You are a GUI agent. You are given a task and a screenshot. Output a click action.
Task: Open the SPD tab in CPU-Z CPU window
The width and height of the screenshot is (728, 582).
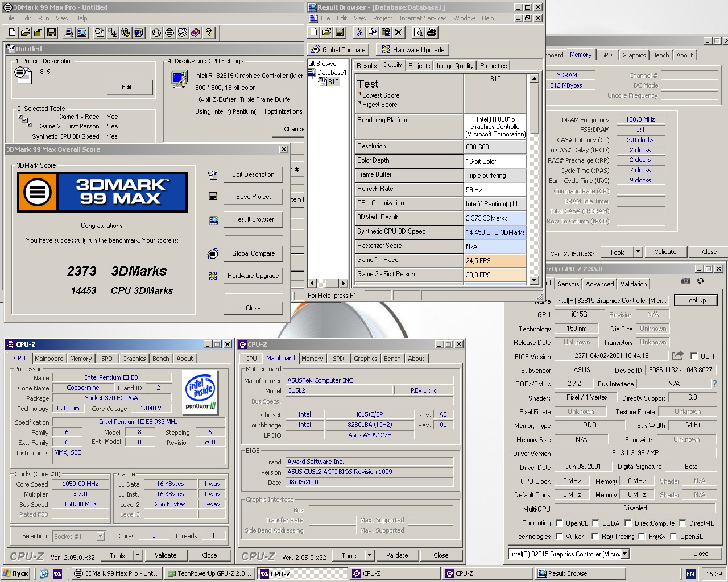(107, 359)
